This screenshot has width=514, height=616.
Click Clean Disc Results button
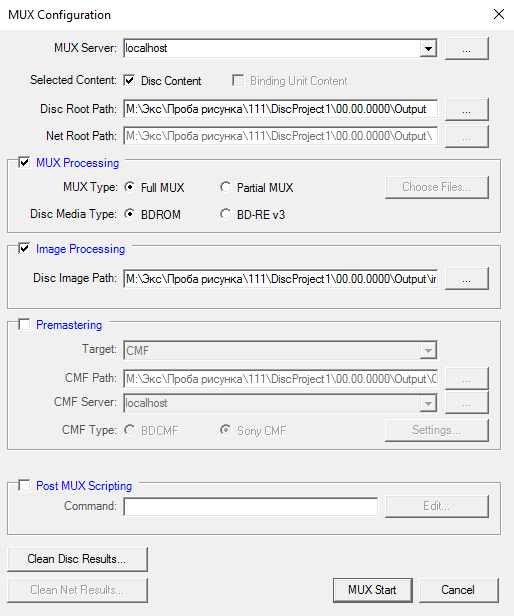pos(77,559)
